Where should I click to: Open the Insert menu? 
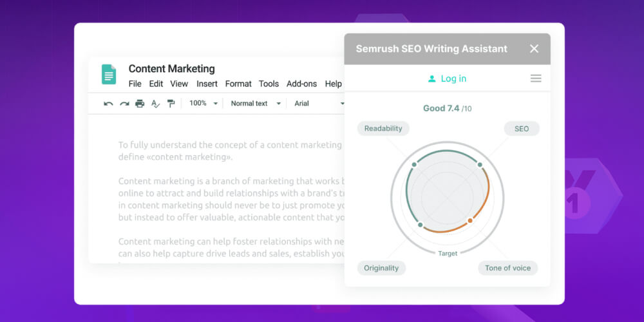click(x=207, y=84)
